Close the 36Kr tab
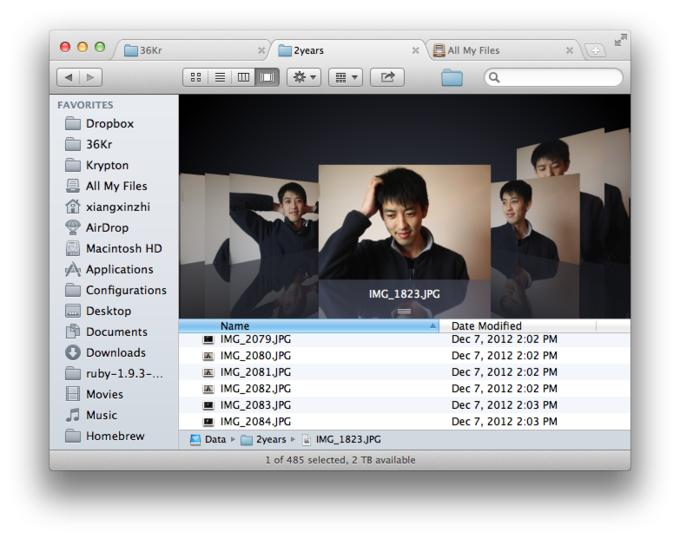The width and height of the screenshot is (680, 539). pyautogui.click(x=261, y=50)
